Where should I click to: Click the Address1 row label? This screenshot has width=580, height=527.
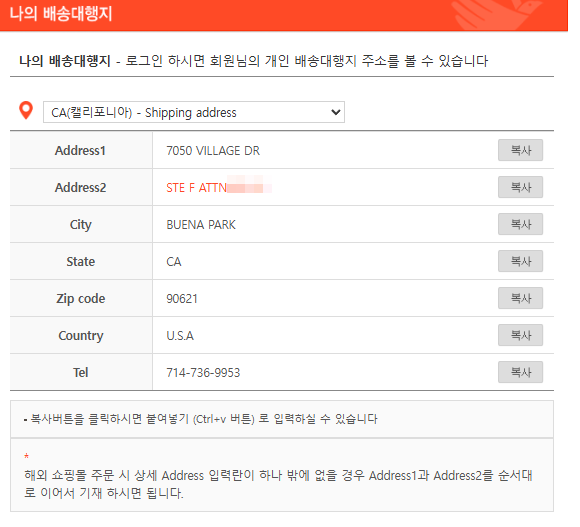(80, 151)
